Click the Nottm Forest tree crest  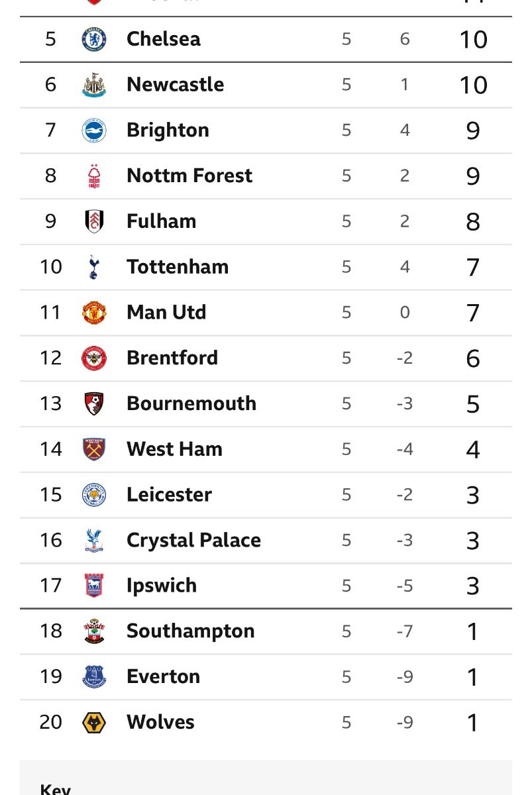[93, 176]
